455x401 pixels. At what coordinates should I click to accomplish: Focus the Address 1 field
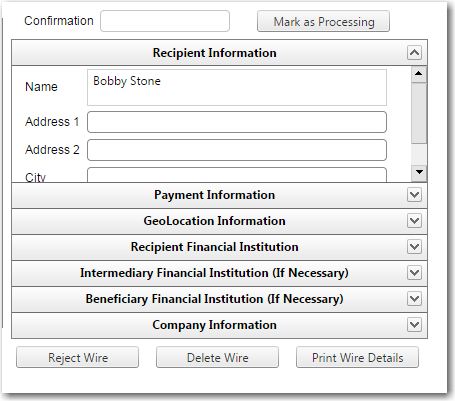click(x=237, y=122)
